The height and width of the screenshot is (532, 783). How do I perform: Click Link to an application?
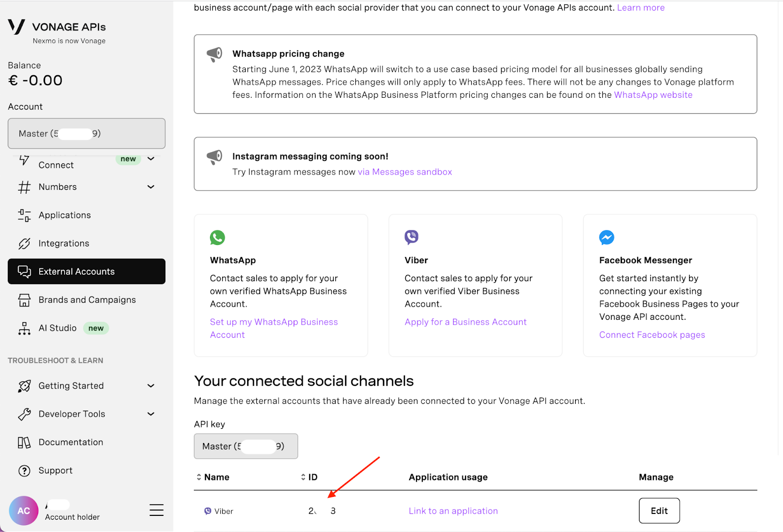[453, 511]
